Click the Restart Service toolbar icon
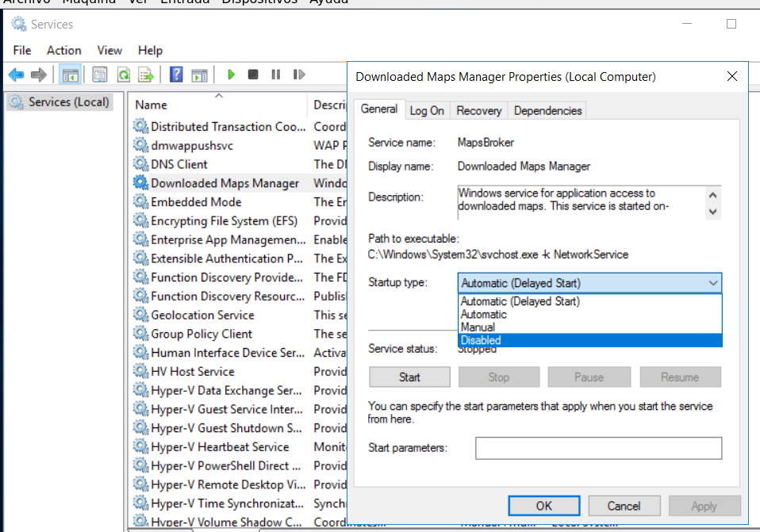Screen dimensions: 760x532 coord(299,75)
